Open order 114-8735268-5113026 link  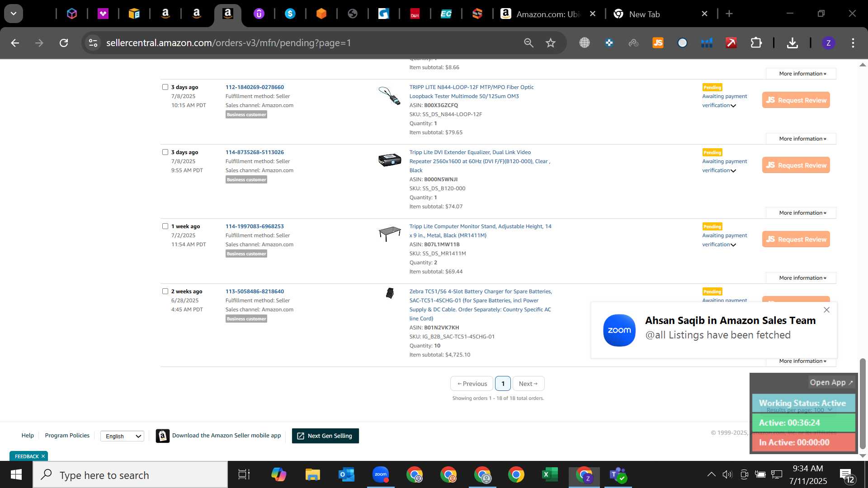pyautogui.click(x=255, y=152)
